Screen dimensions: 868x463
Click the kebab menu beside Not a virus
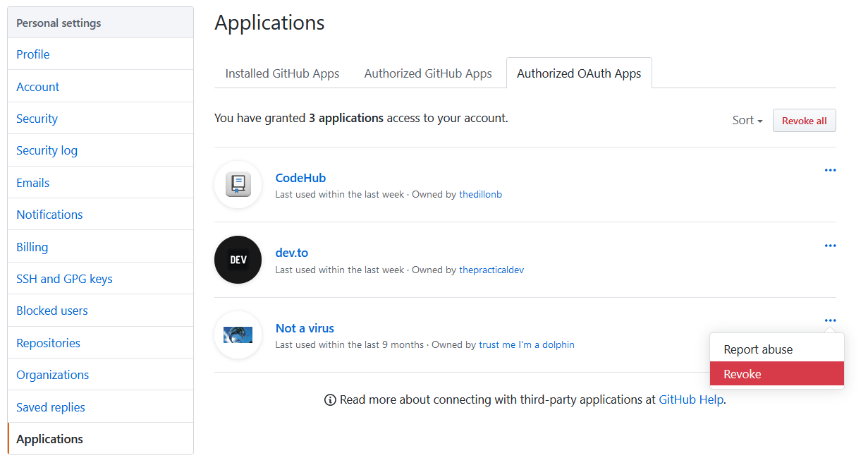pos(830,320)
